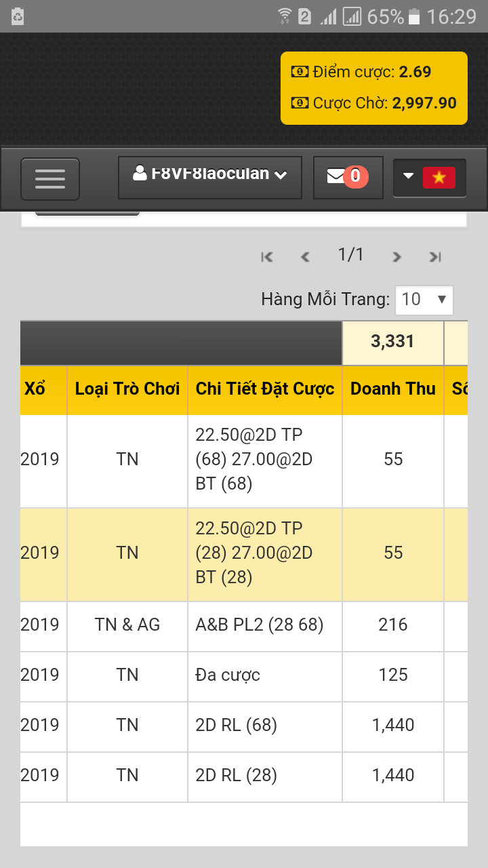Viewport: 488px width, 868px height.
Task: Jump to the last results page
Action: pyautogui.click(x=435, y=256)
